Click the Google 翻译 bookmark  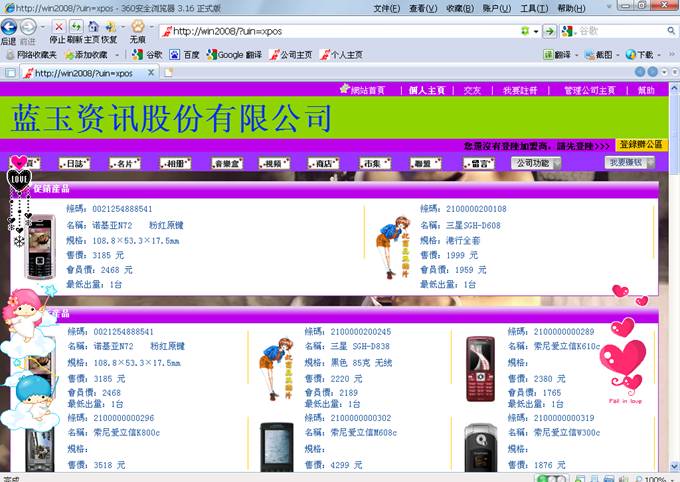tap(236, 55)
